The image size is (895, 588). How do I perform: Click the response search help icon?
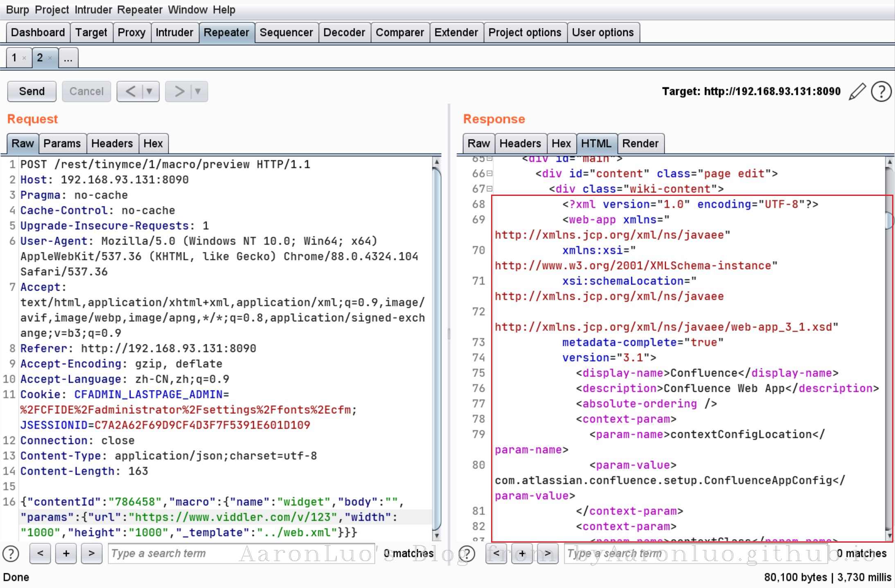467,554
